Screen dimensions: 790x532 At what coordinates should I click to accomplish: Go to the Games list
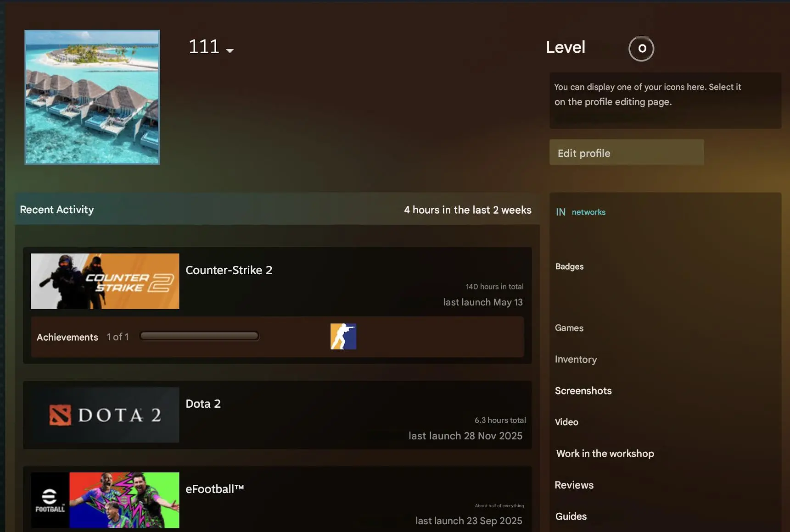(x=569, y=328)
